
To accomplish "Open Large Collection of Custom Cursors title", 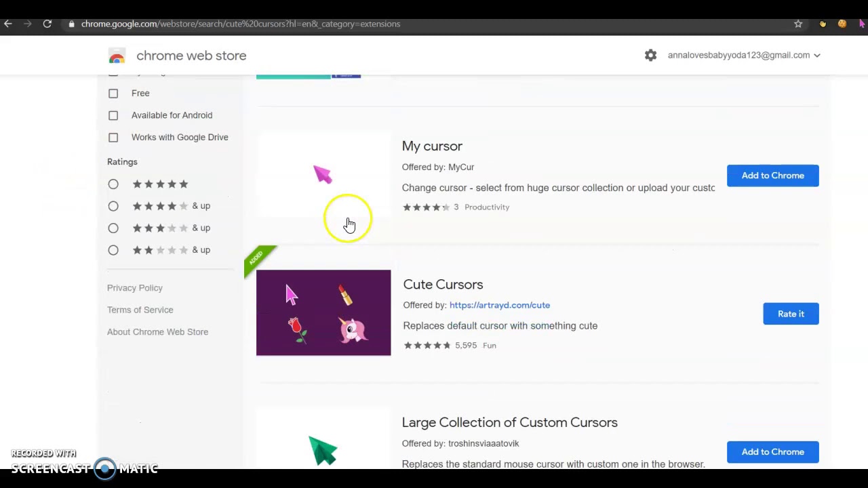I will pyautogui.click(x=509, y=422).
